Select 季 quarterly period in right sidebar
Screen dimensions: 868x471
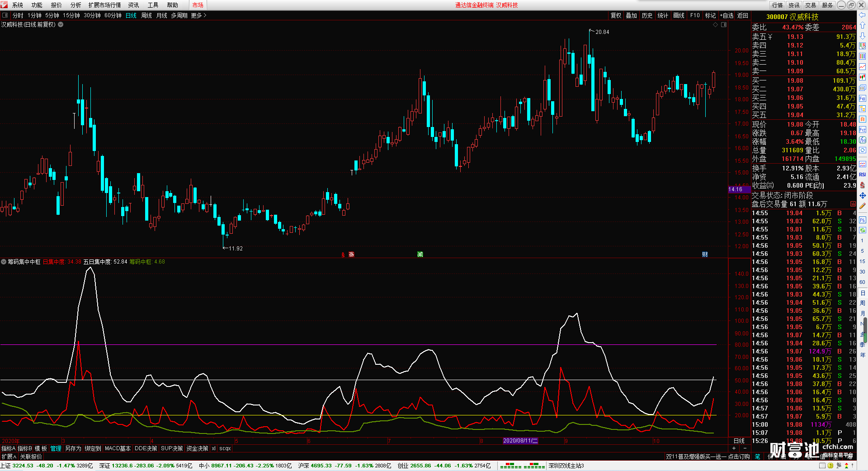[862, 344]
